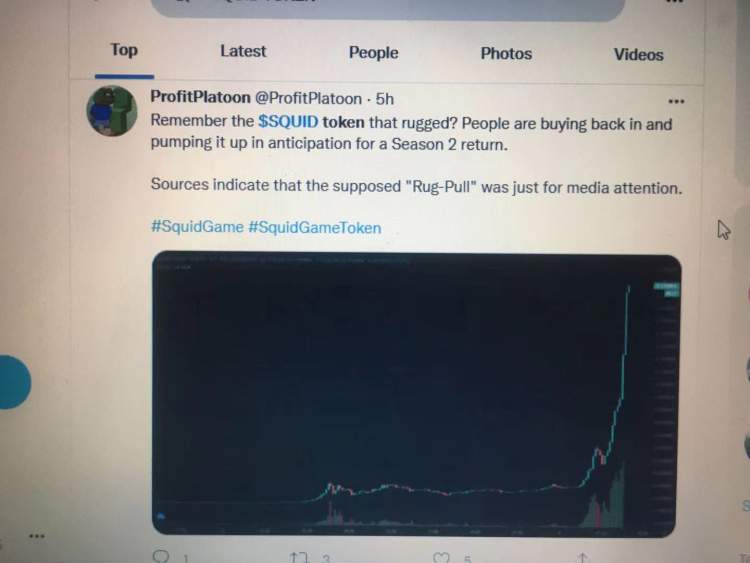This screenshot has width=750, height=563.
Task: Click the #SquidGameToken hashtag
Action: (x=315, y=227)
